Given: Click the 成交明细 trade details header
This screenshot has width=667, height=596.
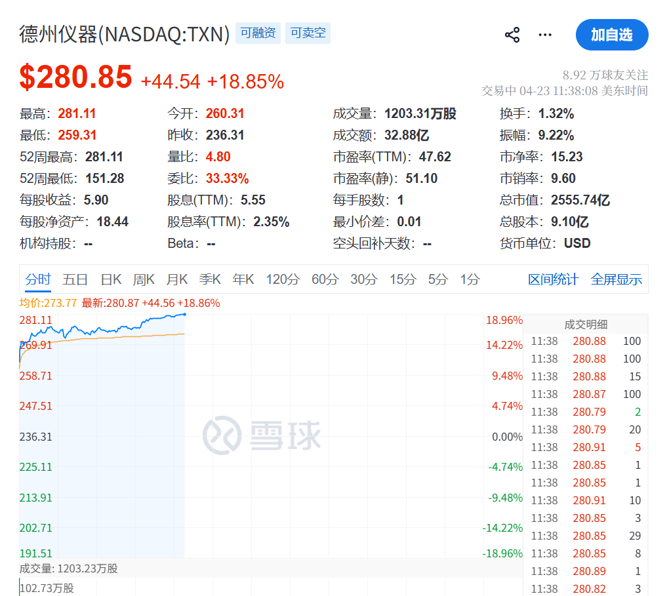Looking at the screenshot, I should coord(592,324).
